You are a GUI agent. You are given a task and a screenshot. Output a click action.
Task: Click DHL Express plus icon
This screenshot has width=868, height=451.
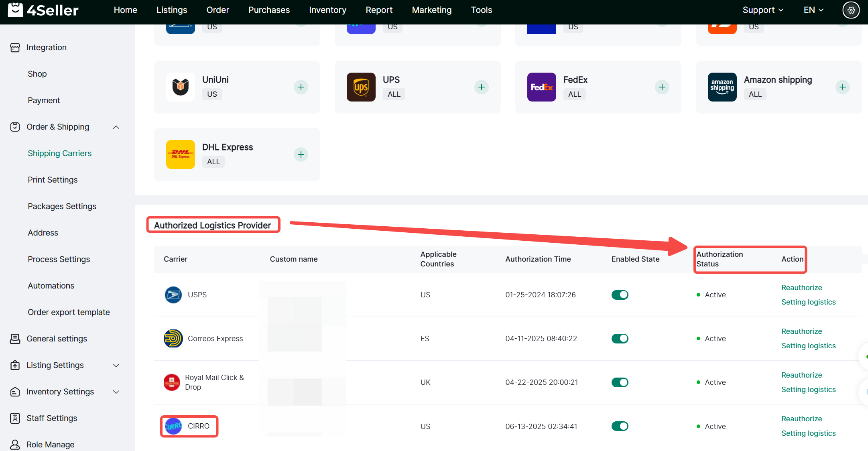(x=301, y=154)
